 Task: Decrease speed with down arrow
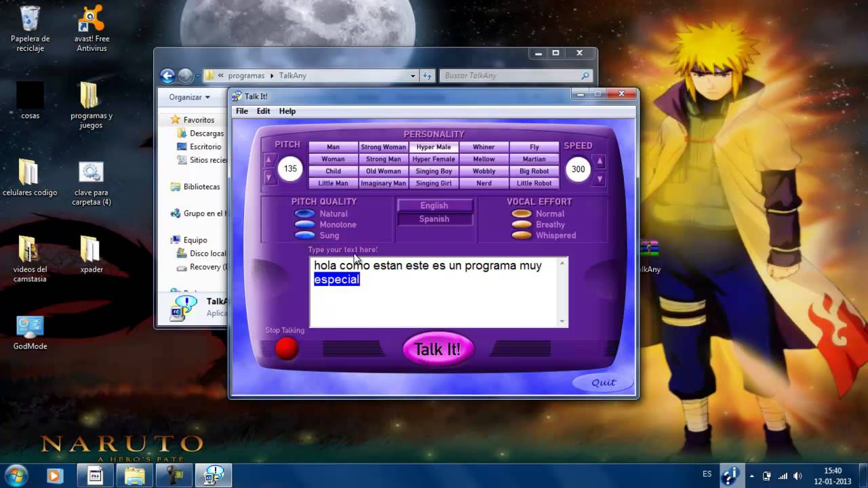click(599, 178)
